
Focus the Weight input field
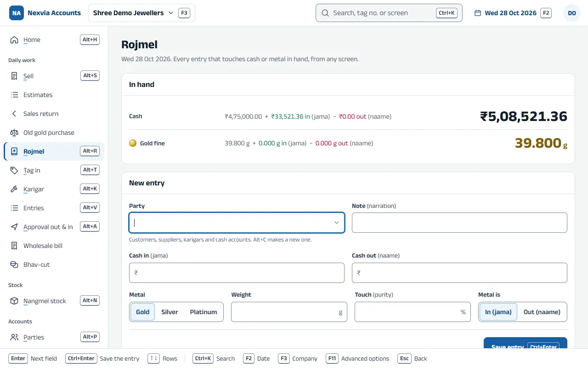(289, 312)
